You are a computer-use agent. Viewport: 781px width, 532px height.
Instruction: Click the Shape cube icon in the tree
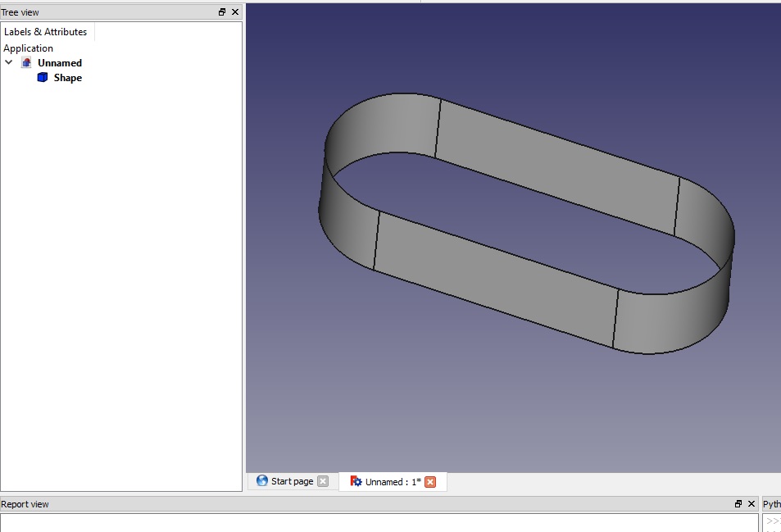(43, 77)
